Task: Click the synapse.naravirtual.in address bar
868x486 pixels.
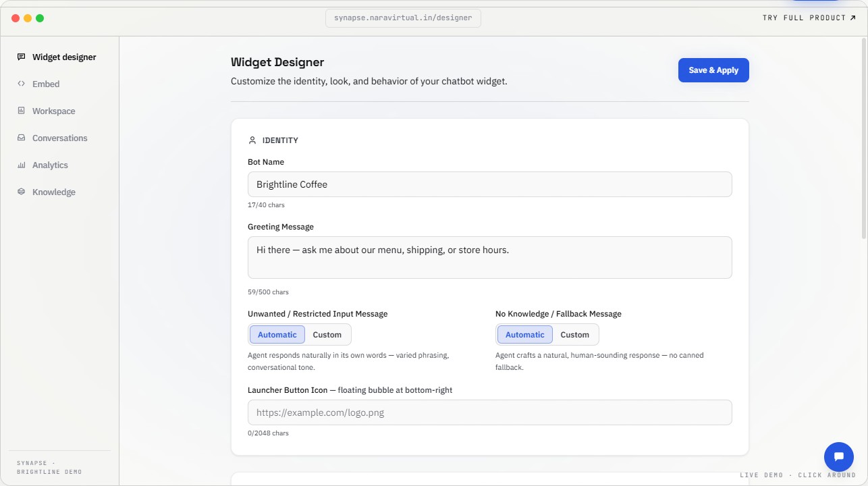Action: [403, 18]
